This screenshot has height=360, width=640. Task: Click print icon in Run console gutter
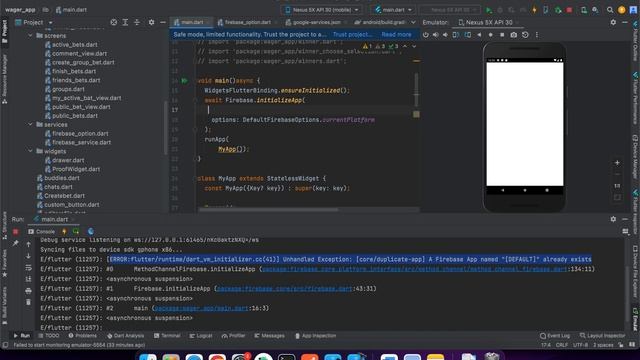[x=28, y=291]
